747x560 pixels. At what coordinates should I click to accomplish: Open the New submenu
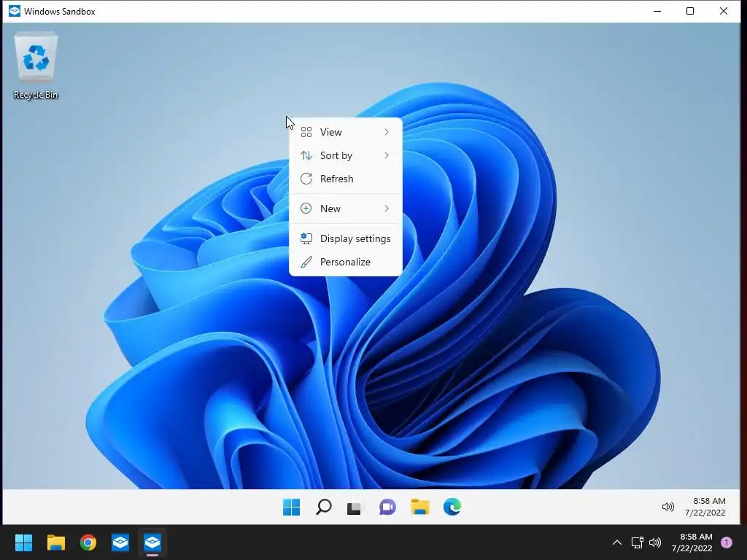point(345,209)
